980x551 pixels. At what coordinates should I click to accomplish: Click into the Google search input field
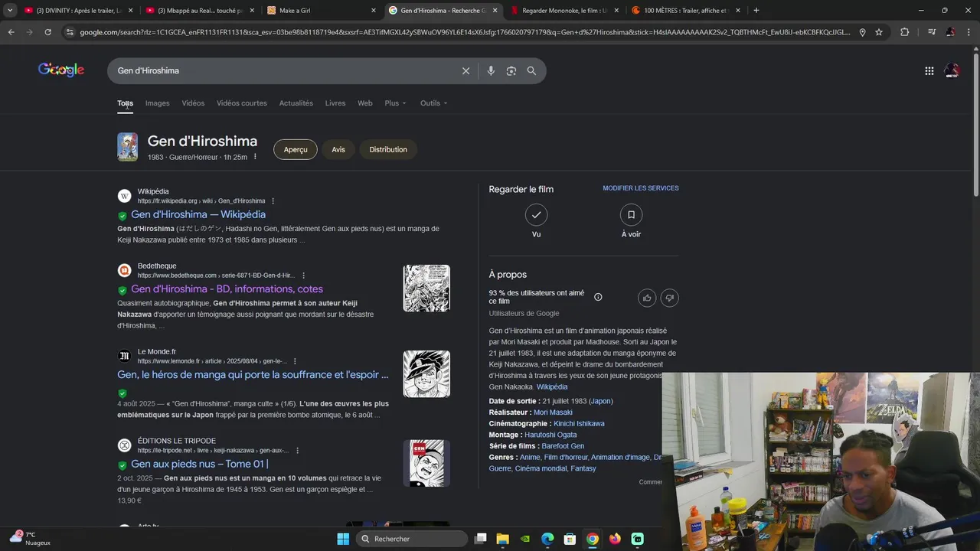coord(283,70)
